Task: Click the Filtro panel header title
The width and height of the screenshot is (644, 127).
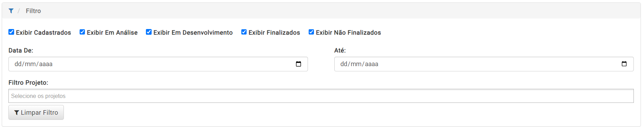Action: coord(33,11)
